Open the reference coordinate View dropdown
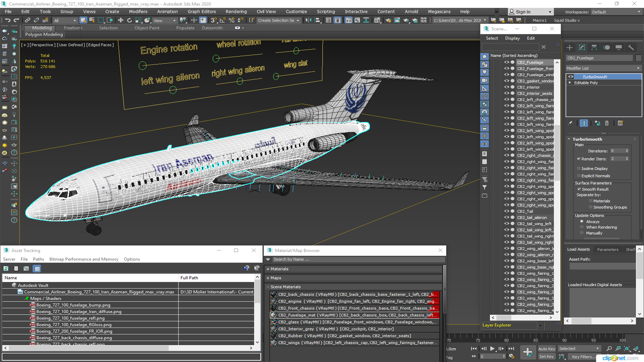This screenshot has height=362, width=644. click(x=164, y=20)
